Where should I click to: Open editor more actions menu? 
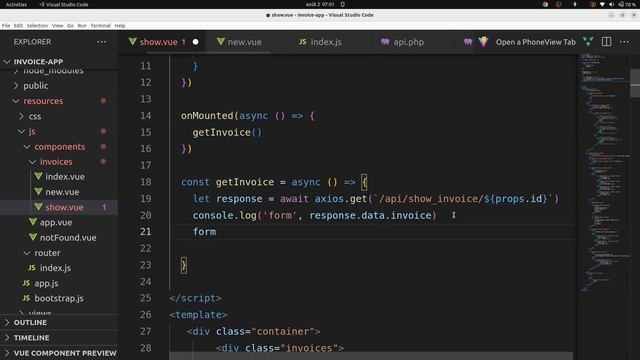coord(624,42)
